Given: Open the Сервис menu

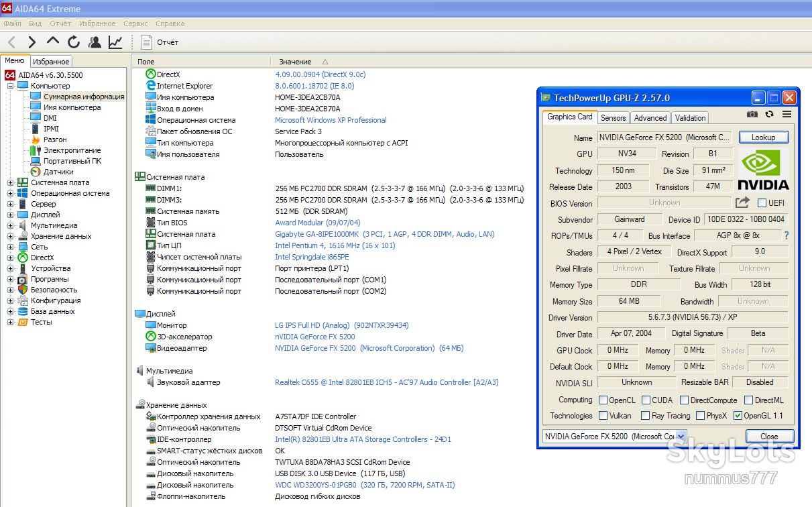Looking at the screenshot, I should tap(135, 23).
